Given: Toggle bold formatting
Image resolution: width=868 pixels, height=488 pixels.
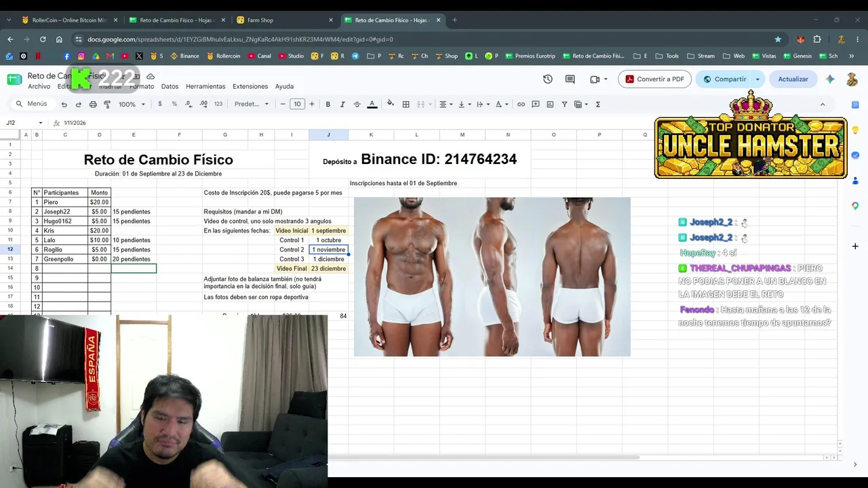Looking at the screenshot, I should point(328,104).
